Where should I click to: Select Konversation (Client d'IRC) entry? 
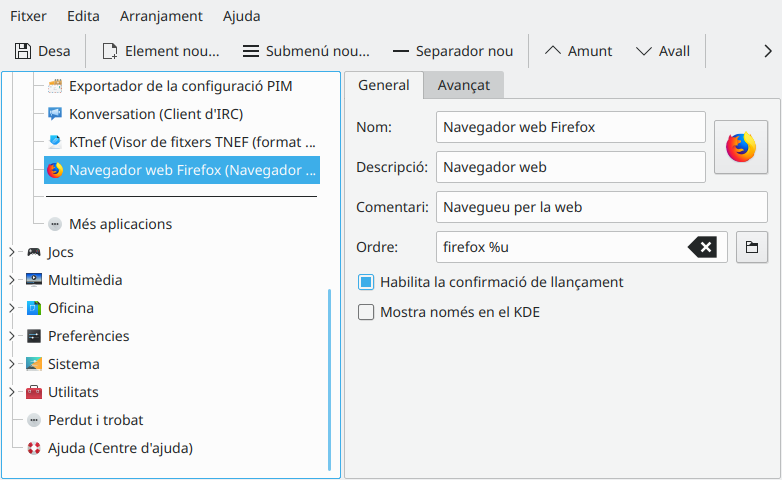[155, 114]
